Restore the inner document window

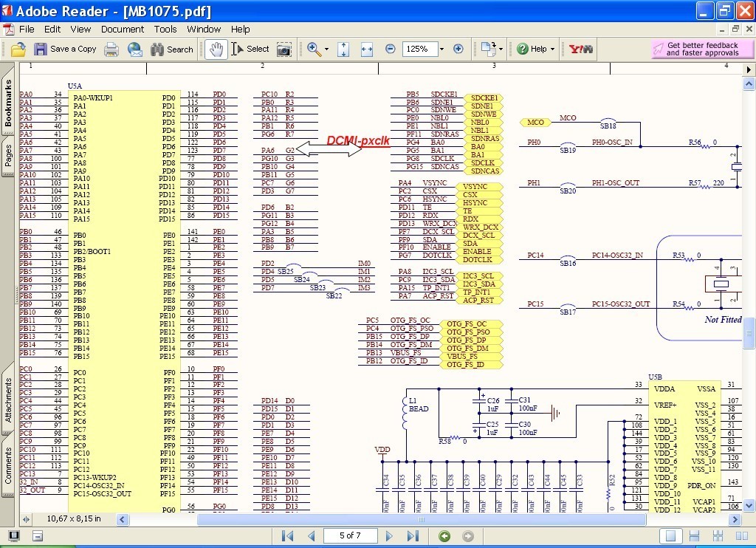point(735,29)
